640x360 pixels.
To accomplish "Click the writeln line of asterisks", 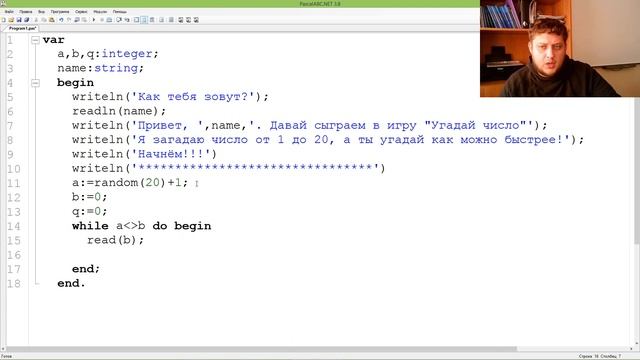I will click(228, 169).
